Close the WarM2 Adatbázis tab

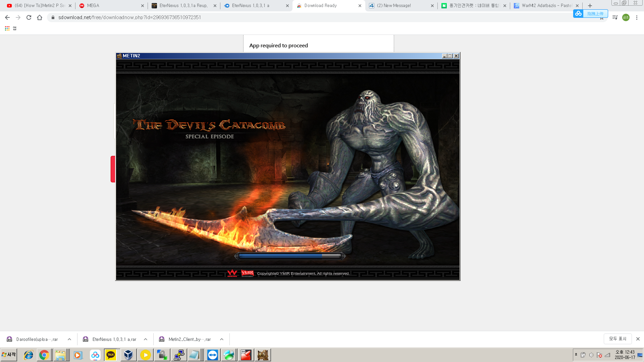[577, 6]
